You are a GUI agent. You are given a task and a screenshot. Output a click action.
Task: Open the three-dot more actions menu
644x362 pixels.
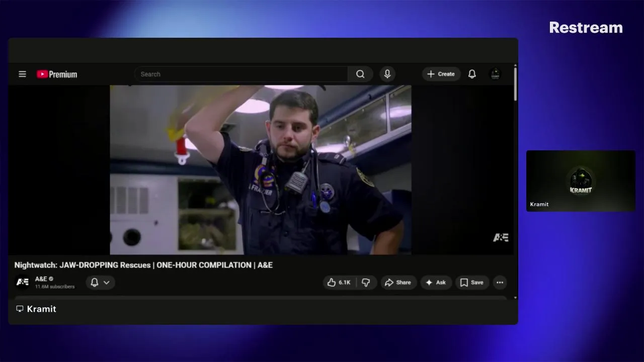(x=500, y=283)
